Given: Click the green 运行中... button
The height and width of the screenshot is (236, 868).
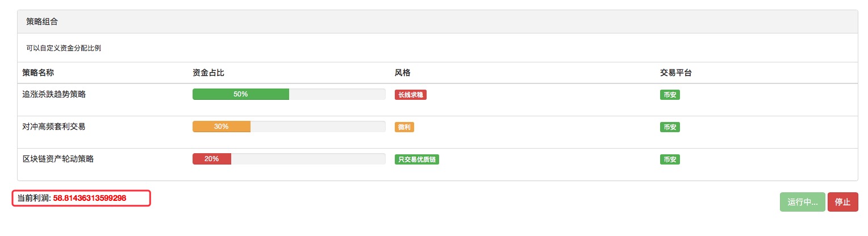Looking at the screenshot, I should pos(803,202).
